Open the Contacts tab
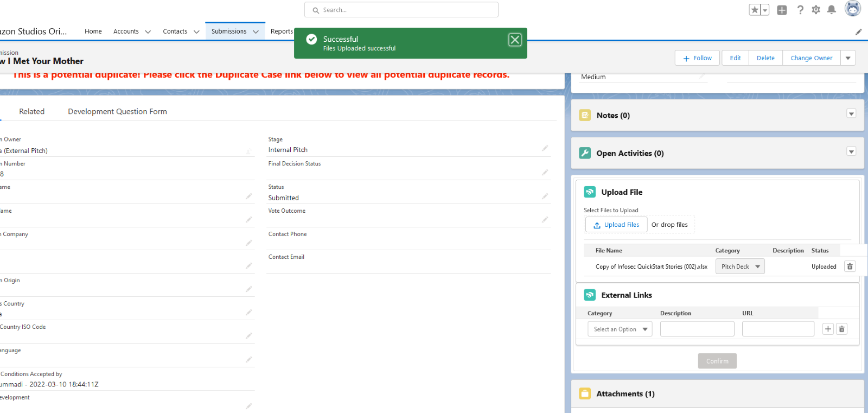This screenshot has width=868, height=413. pos(175,31)
